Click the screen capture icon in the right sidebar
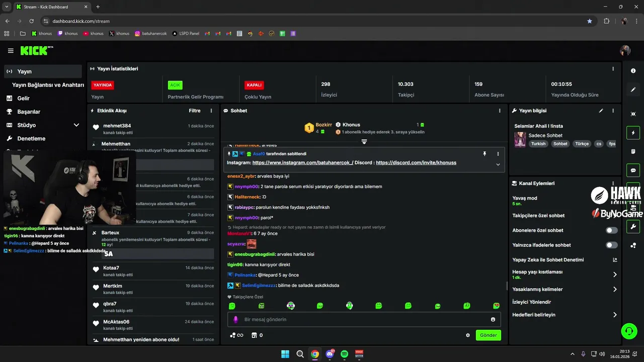This screenshot has height=362, width=644. coord(633,114)
